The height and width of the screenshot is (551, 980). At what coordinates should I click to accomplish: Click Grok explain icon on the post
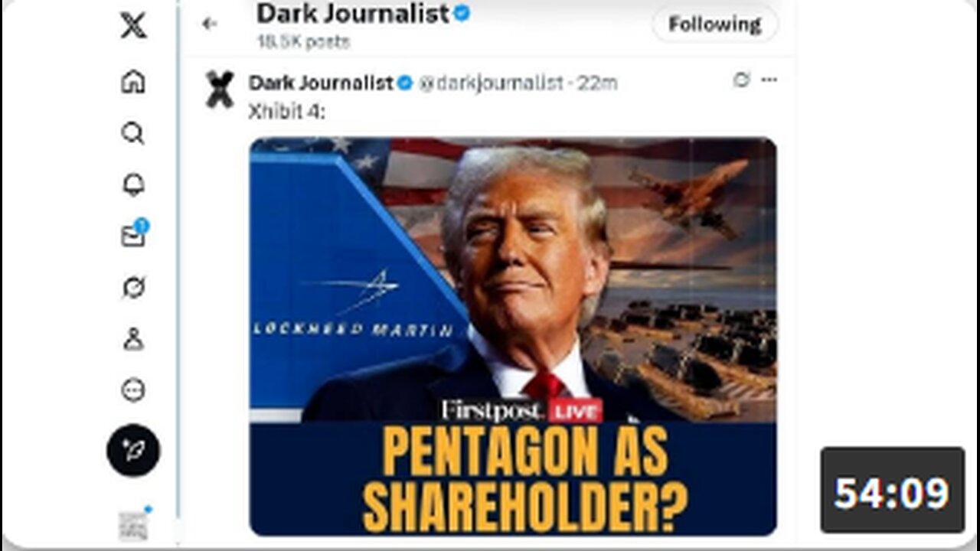741,80
